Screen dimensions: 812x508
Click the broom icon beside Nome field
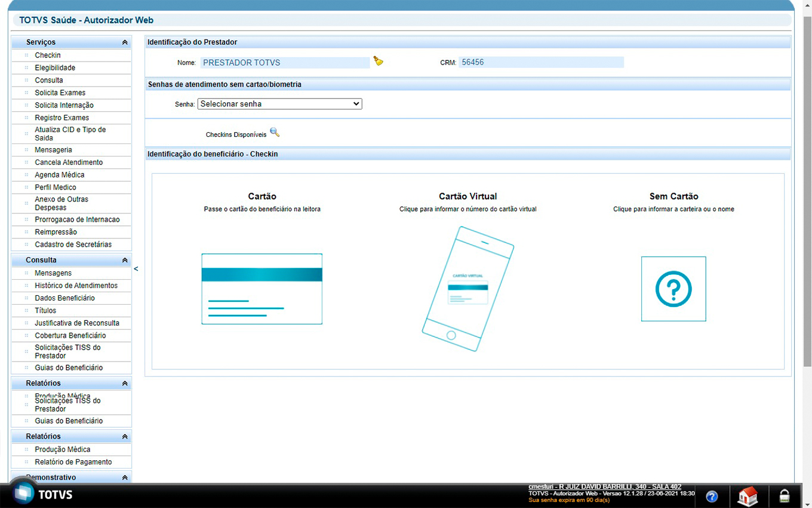pyautogui.click(x=378, y=61)
